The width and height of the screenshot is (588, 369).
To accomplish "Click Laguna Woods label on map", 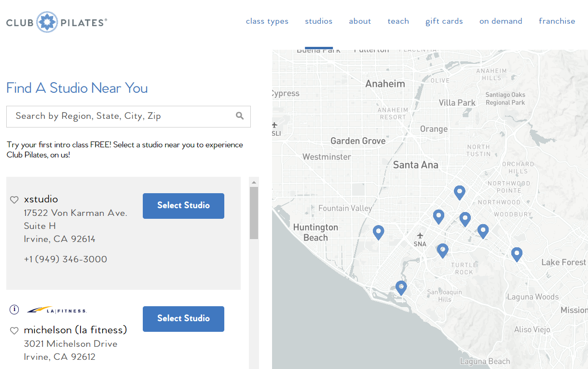I will (x=533, y=297).
